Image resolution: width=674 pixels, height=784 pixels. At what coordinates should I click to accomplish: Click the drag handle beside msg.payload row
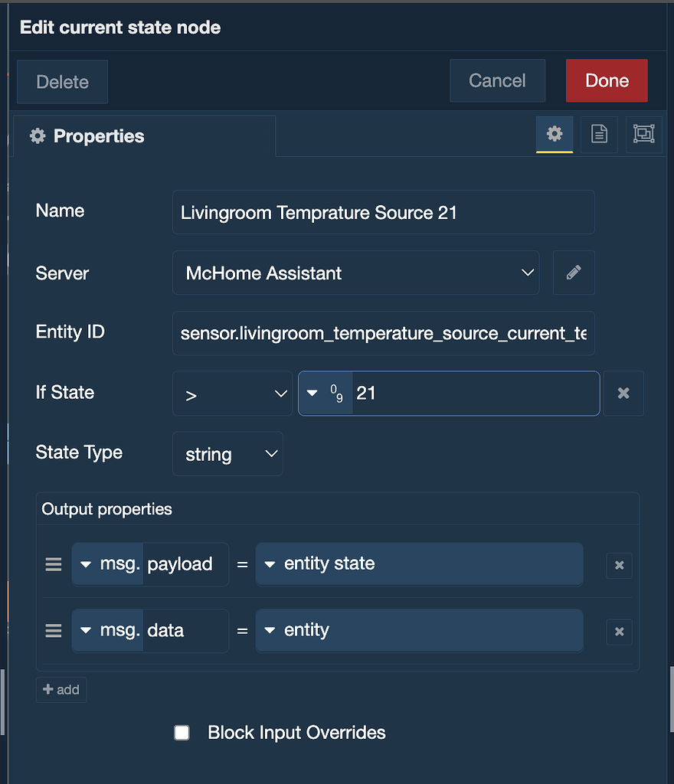pos(53,564)
